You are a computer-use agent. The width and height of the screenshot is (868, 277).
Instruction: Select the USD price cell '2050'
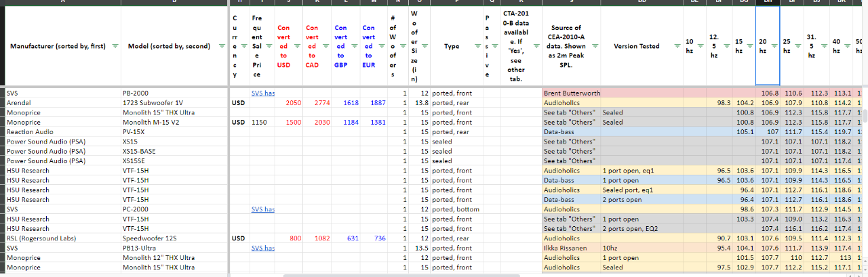288,102
